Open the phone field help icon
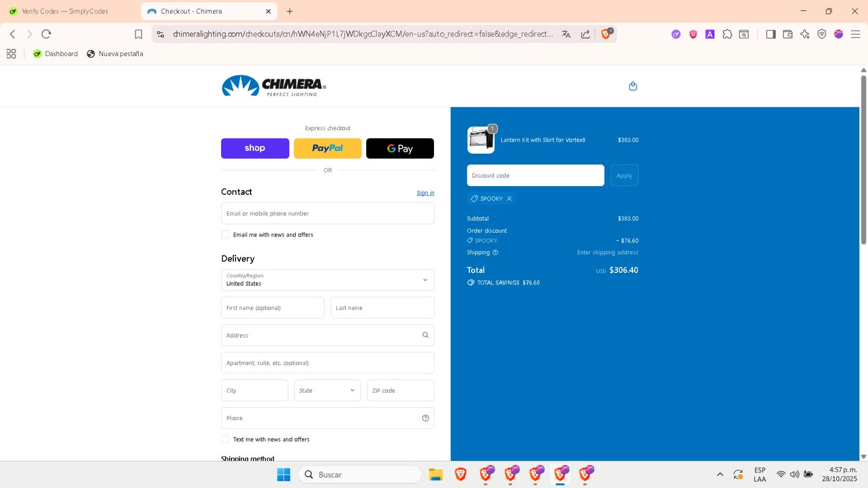Viewport: 868px width, 488px height. pos(425,418)
